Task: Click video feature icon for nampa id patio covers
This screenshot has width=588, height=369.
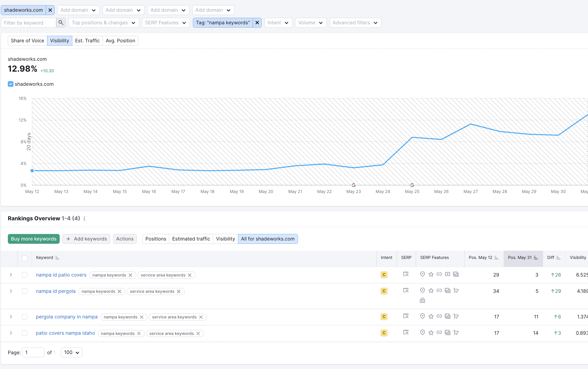Action: tap(448, 274)
